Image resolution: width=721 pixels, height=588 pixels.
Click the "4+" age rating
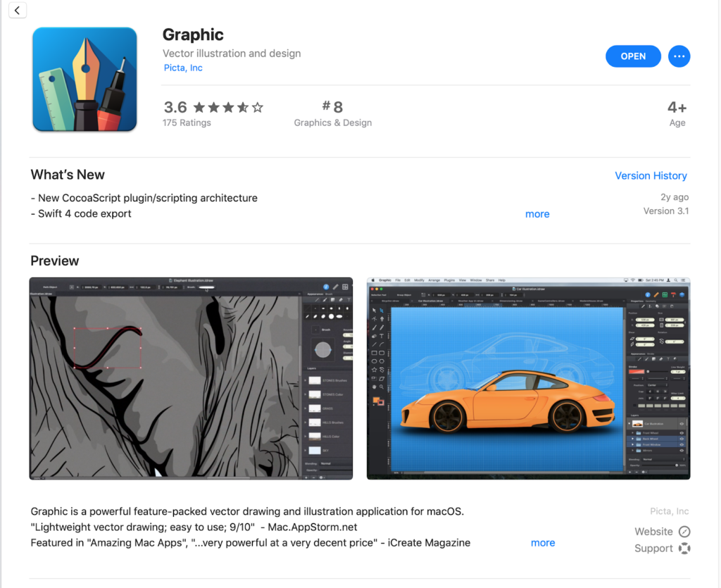pos(677,108)
